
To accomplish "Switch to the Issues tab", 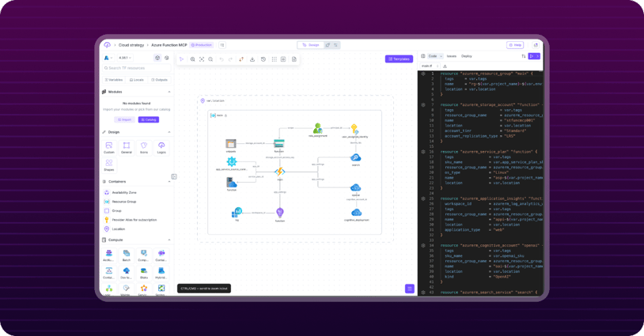I will coord(451,56).
